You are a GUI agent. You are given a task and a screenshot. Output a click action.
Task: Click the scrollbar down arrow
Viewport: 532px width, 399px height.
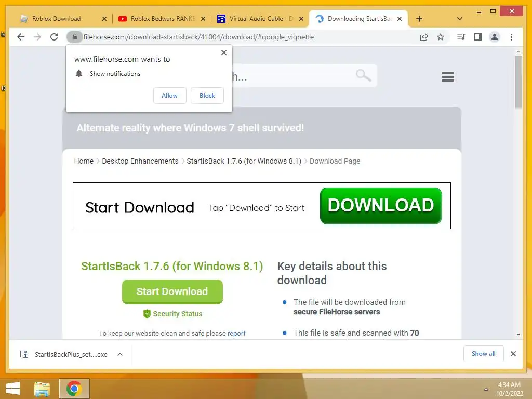[x=518, y=335]
